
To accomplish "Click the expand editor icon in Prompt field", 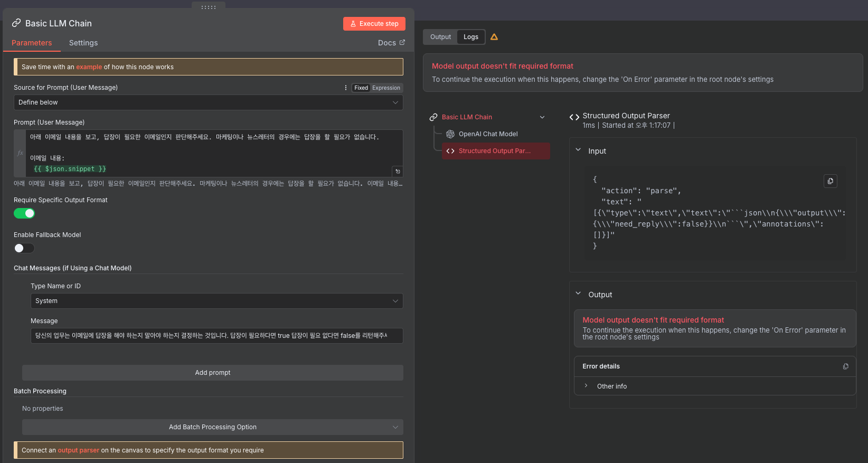I will pyautogui.click(x=398, y=171).
